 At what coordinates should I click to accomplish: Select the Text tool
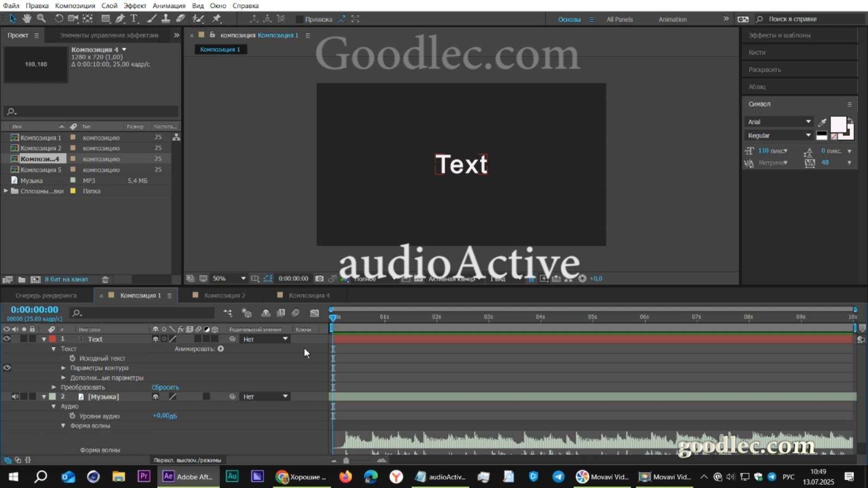[x=133, y=18]
